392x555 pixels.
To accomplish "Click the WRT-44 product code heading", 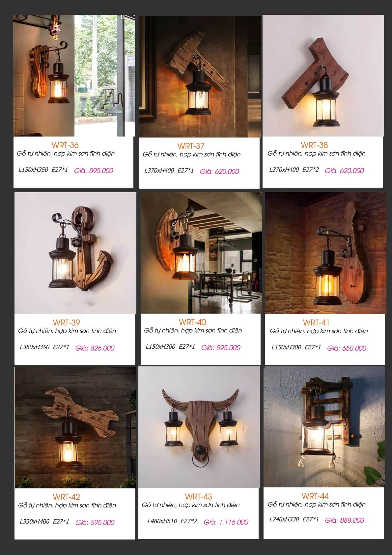I will (x=315, y=496).
